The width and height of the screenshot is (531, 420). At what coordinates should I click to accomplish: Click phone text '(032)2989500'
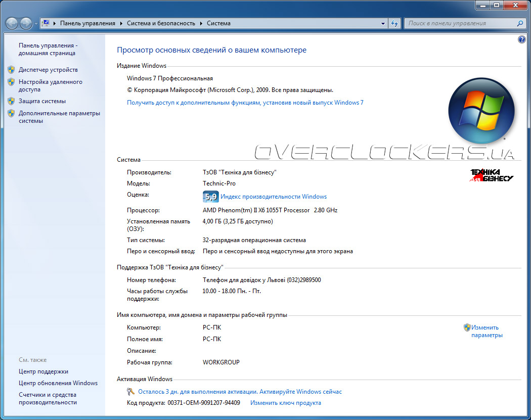[x=304, y=280]
